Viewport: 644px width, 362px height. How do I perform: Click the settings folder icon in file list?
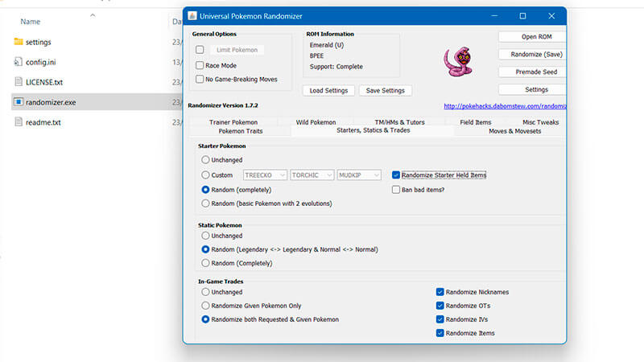tap(18, 42)
